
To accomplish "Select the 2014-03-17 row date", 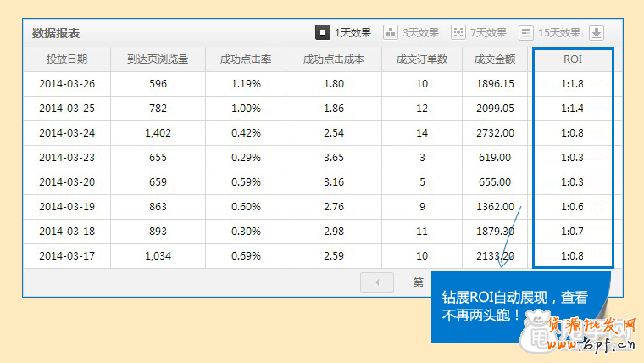I will tap(67, 256).
